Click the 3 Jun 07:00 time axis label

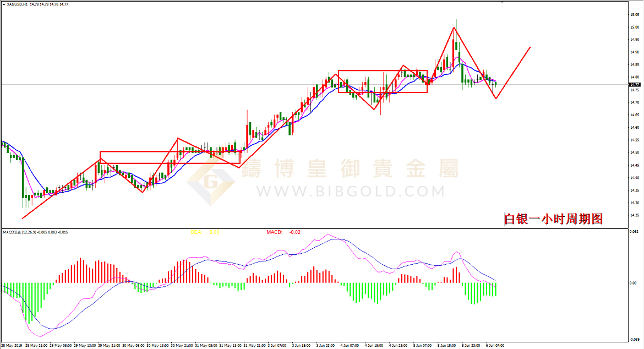tap(277, 346)
